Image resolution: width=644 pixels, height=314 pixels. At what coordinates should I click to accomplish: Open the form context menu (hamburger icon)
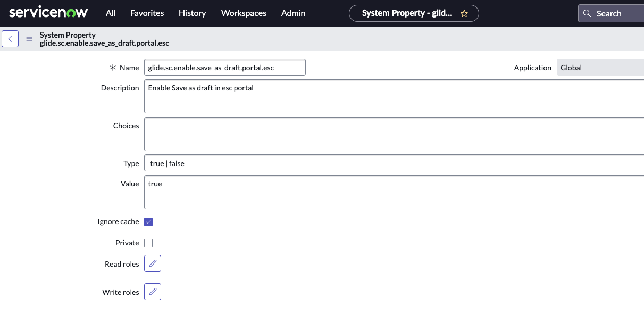click(x=29, y=39)
